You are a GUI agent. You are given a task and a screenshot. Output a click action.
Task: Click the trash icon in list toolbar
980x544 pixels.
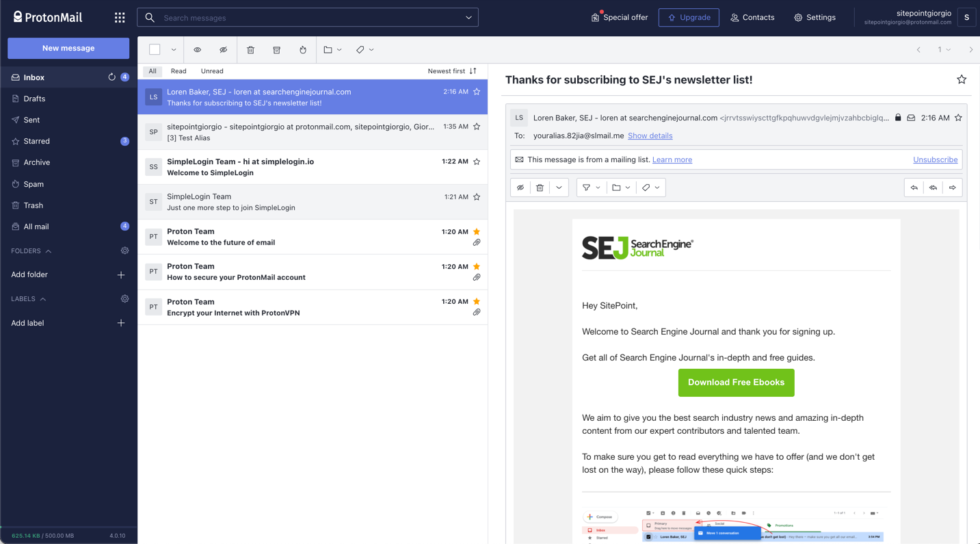click(250, 50)
